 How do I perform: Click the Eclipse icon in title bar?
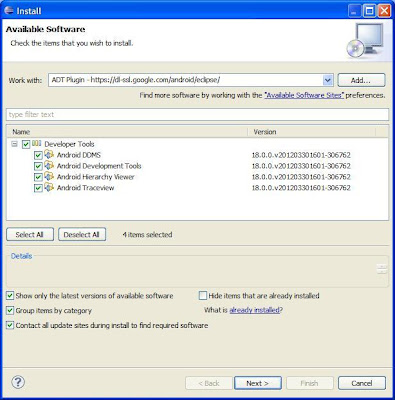click(x=9, y=10)
